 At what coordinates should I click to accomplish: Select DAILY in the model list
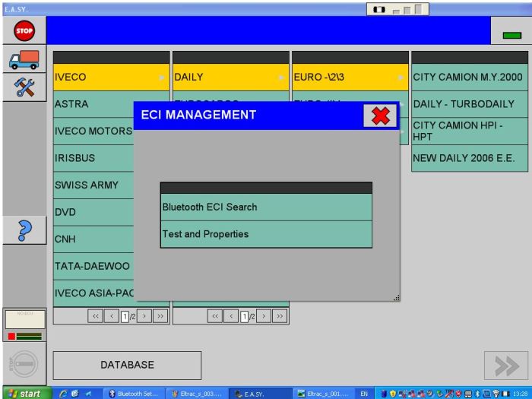[x=231, y=77]
